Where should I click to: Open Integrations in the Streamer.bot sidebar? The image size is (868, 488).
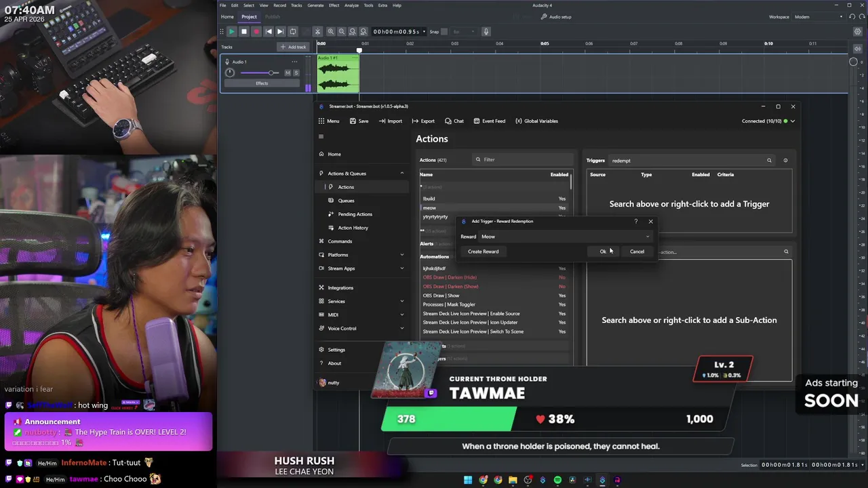tap(361, 287)
